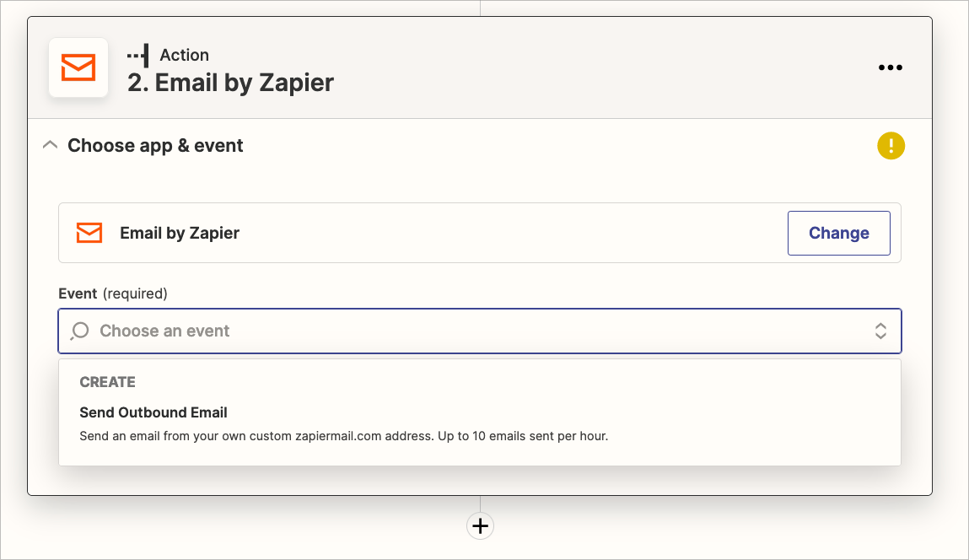Add a new step using the plus icon below
Image resolution: width=969 pixels, height=560 pixels.
coord(480,526)
